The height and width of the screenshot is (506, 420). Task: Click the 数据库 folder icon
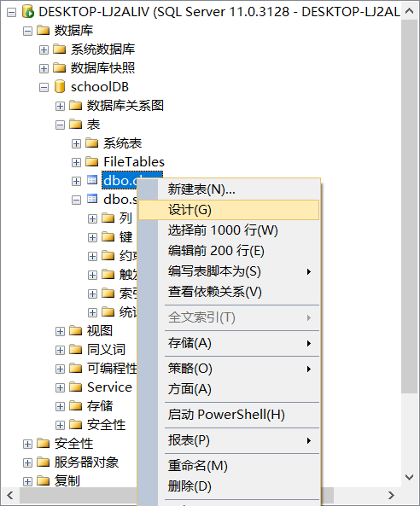[x=43, y=31]
